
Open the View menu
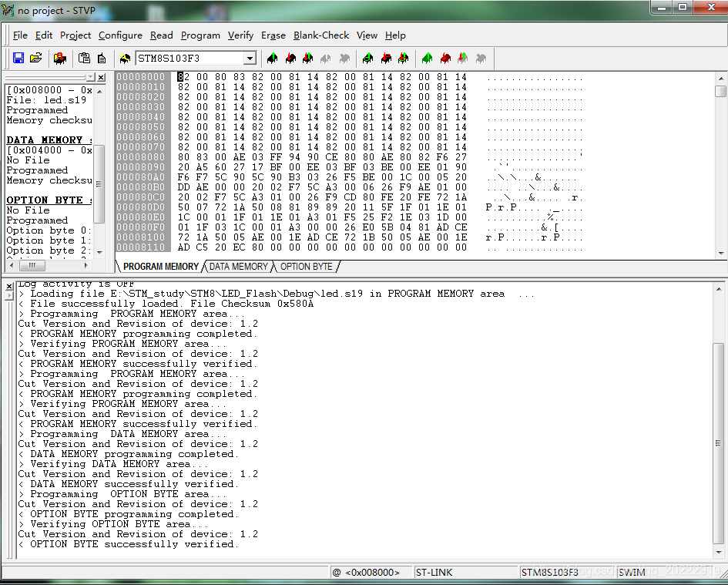(367, 35)
